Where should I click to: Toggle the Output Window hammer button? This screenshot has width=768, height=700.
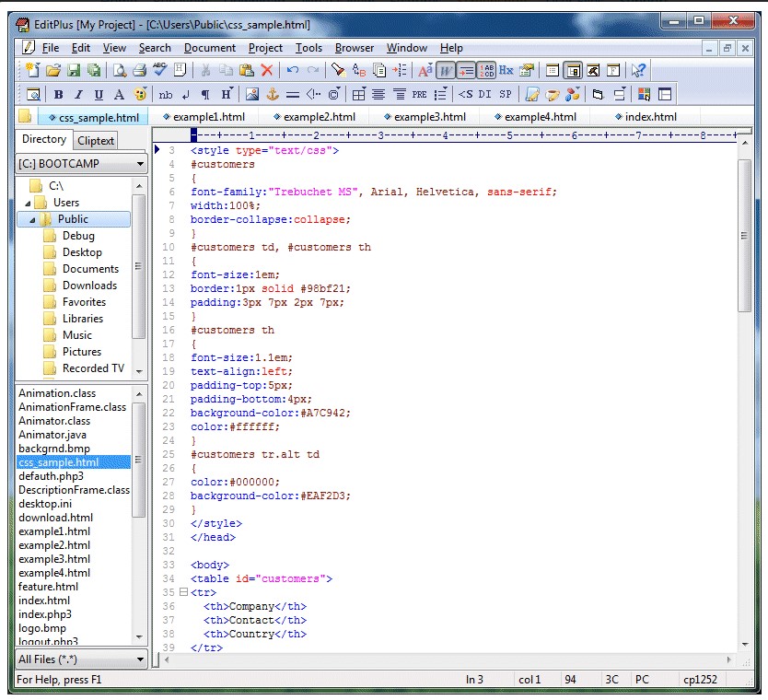(x=593, y=70)
